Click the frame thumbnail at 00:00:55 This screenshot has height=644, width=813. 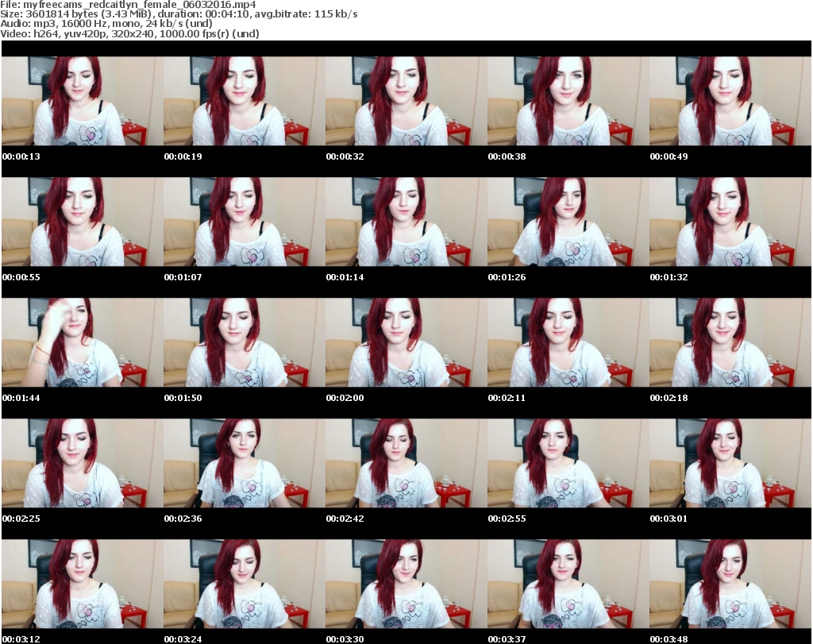coord(83,222)
